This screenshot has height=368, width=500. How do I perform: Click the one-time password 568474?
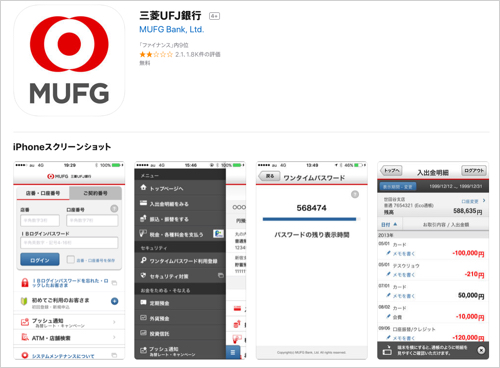[x=311, y=208]
